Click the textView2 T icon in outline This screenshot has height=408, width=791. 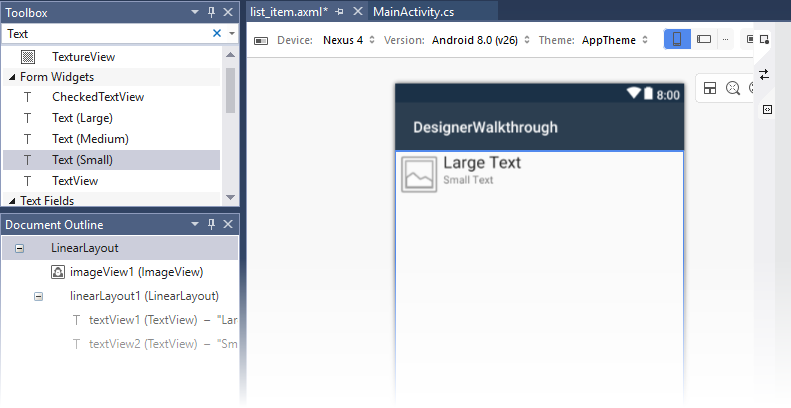(76, 344)
